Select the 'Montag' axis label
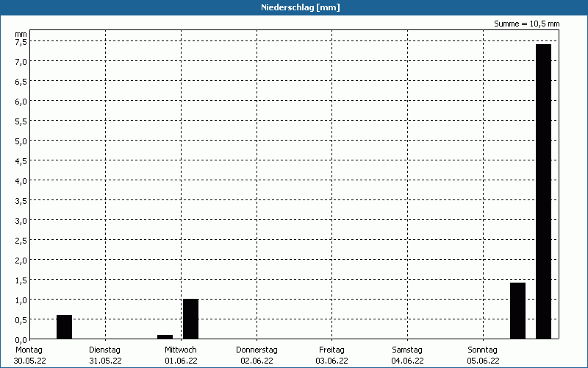 pyautogui.click(x=29, y=350)
